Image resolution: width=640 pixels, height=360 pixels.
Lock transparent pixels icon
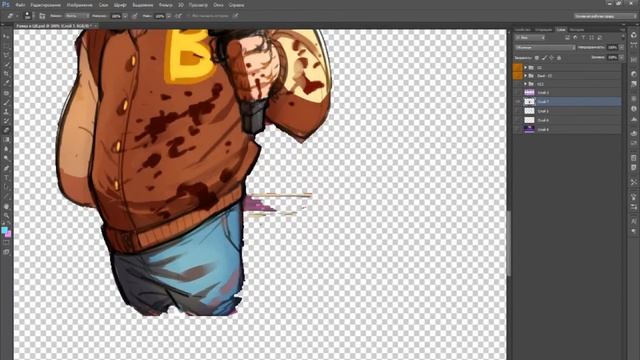coord(537,58)
